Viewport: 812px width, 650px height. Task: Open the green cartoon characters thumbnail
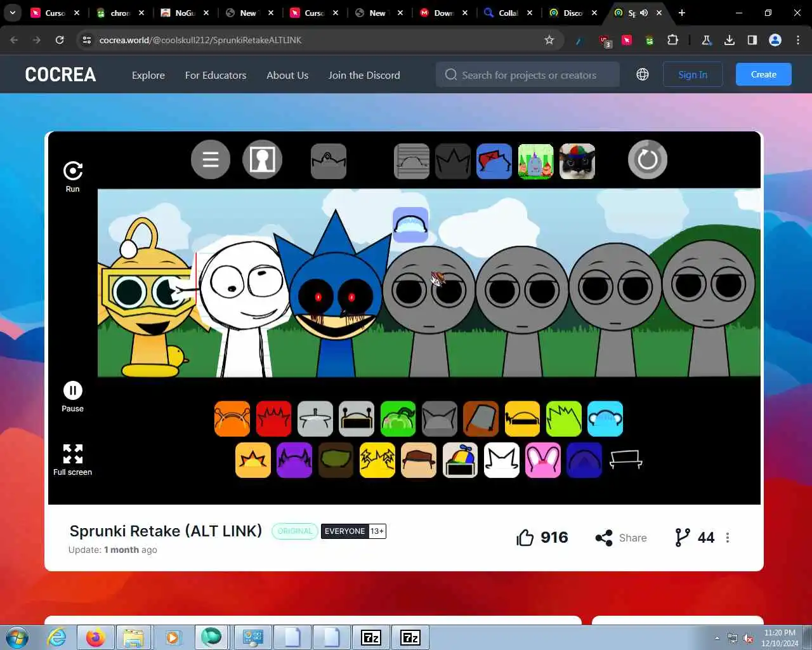pos(536,161)
